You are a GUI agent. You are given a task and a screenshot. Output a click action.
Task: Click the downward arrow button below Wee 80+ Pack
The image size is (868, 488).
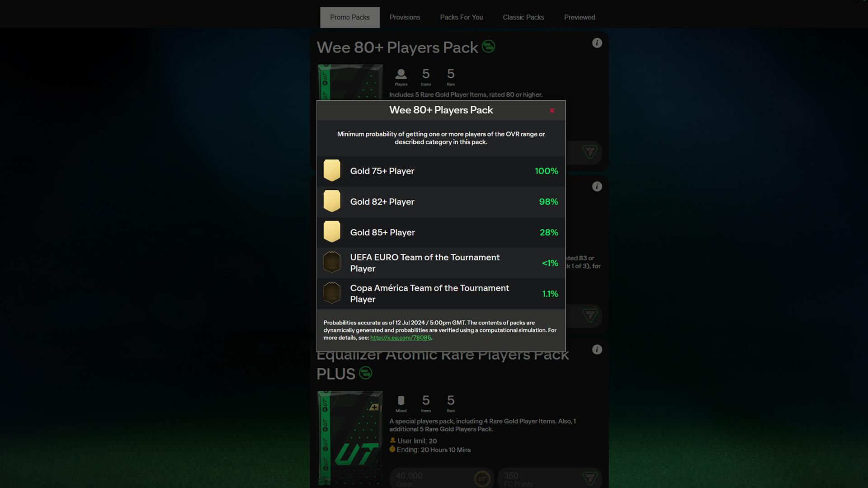coord(589,153)
